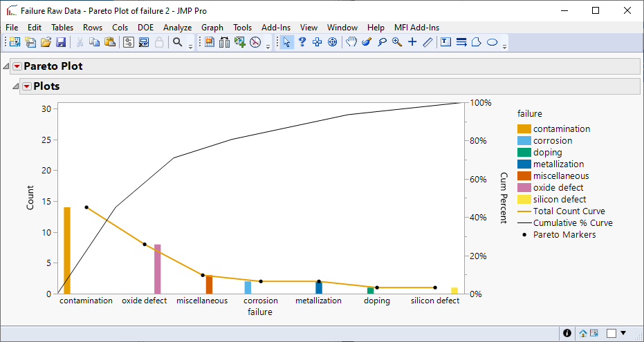
Task: Pick the Lasso selection tool
Action: (x=382, y=42)
